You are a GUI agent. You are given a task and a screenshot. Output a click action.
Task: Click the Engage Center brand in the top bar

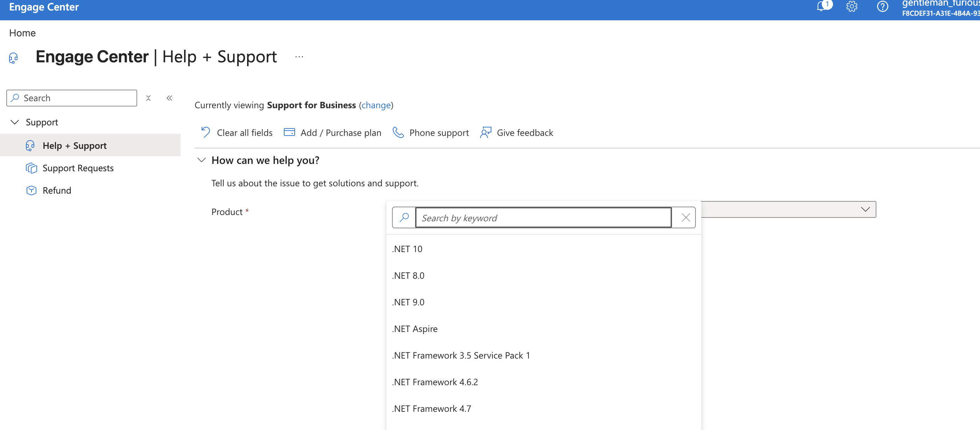(44, 7)
